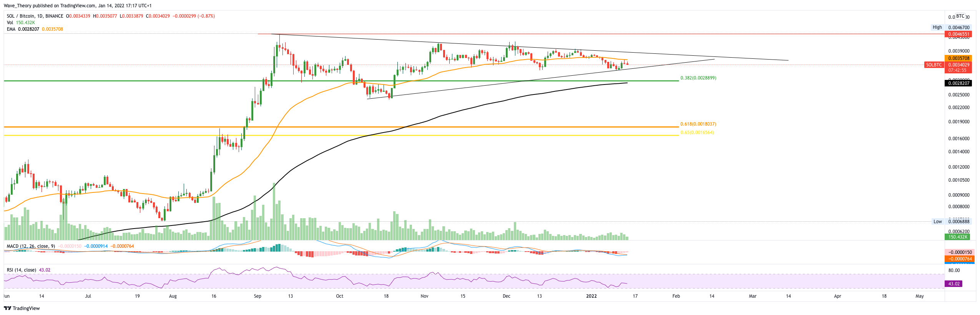
Task: Click the Oct label on time axis
Action: click(x=340, y=296)
